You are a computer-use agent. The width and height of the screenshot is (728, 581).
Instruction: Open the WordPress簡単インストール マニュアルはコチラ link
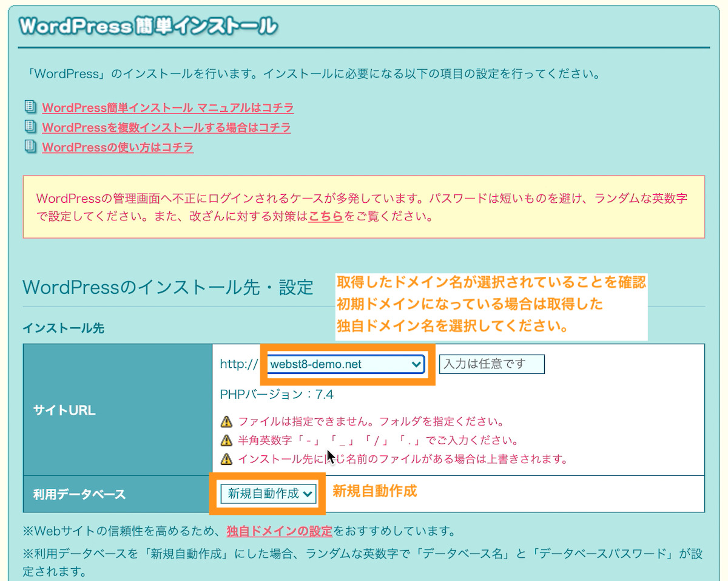click(167, 107)
